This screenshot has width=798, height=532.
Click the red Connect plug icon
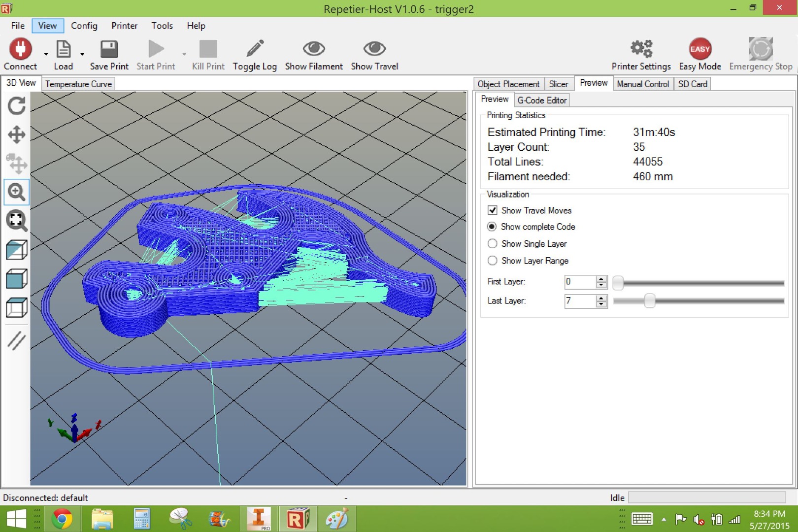point(20,49)
